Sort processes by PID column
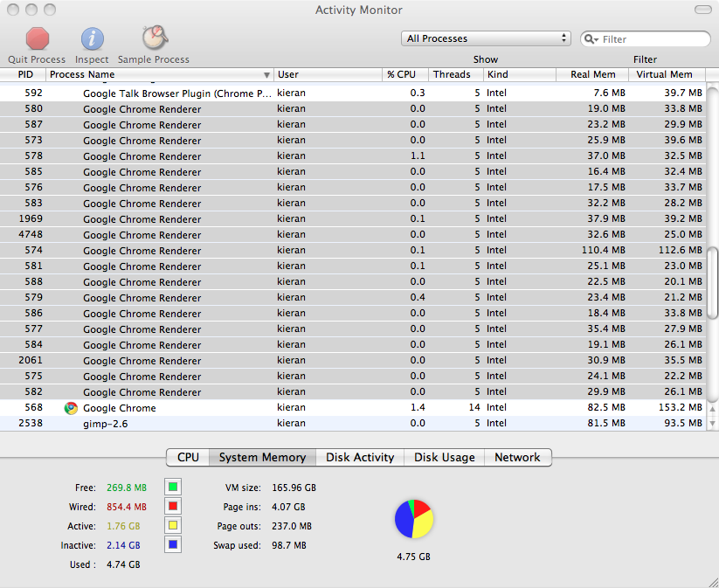 [x=25, y=75]
